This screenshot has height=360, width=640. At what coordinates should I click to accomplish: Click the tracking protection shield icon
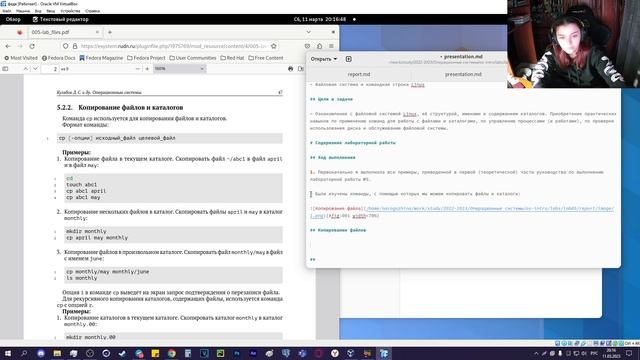(x=65, y=46)
